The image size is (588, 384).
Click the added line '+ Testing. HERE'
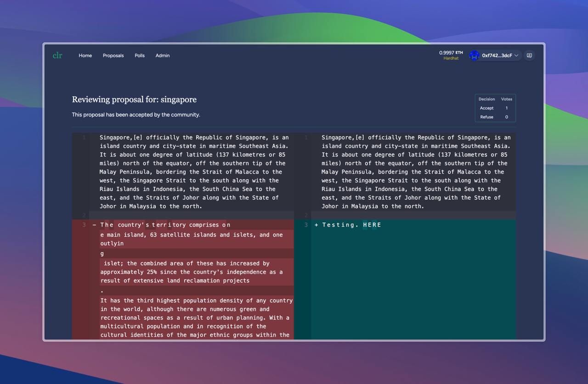(348, 225)
